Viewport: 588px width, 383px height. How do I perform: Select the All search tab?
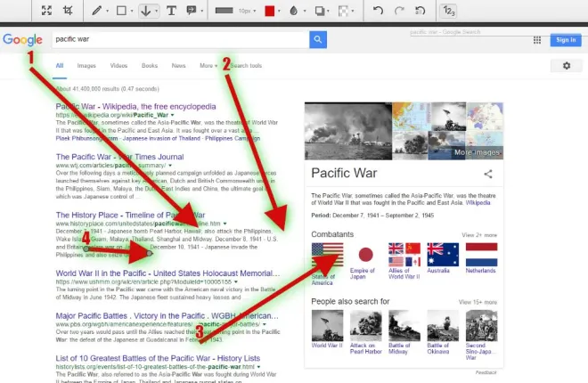click(x=60, y=66)
